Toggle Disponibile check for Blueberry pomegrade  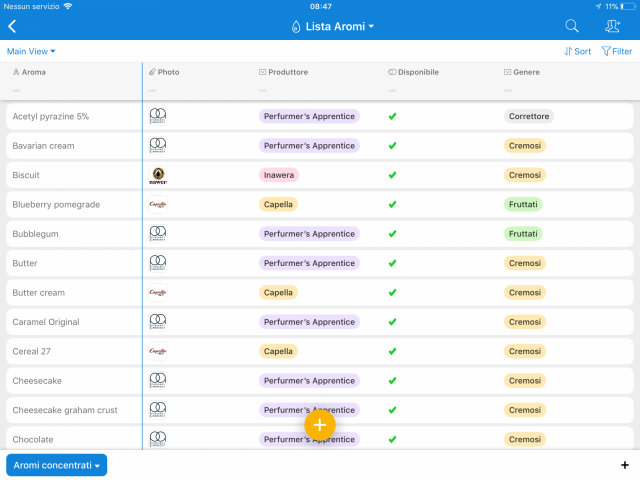(392, 204)
